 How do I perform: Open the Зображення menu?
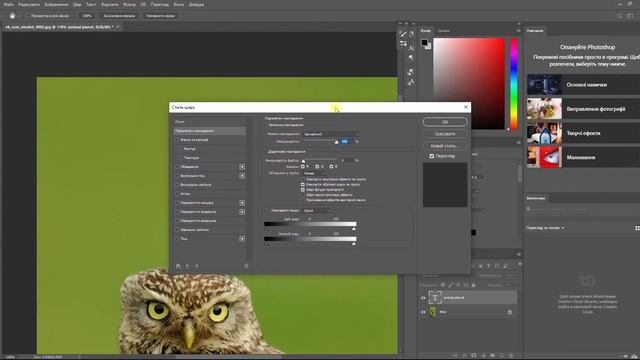pos(56,4)
